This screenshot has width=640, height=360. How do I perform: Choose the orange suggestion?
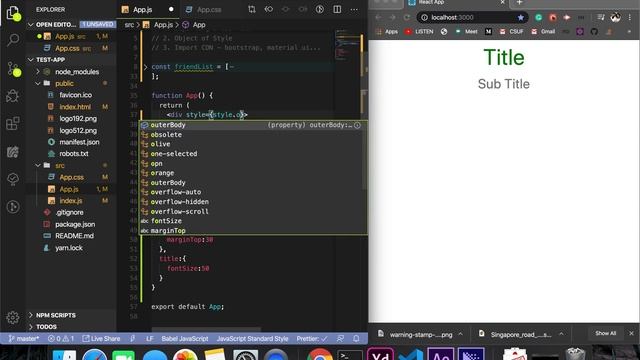[x=253, y=173]
